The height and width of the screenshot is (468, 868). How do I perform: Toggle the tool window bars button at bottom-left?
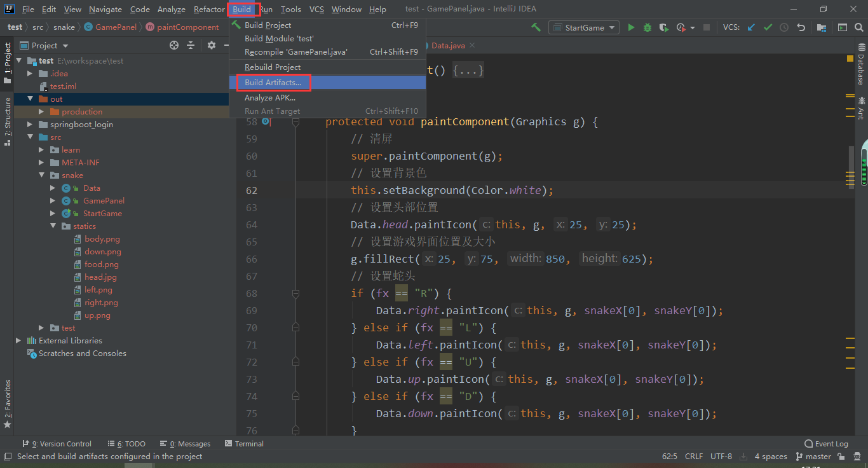(8, 456)
